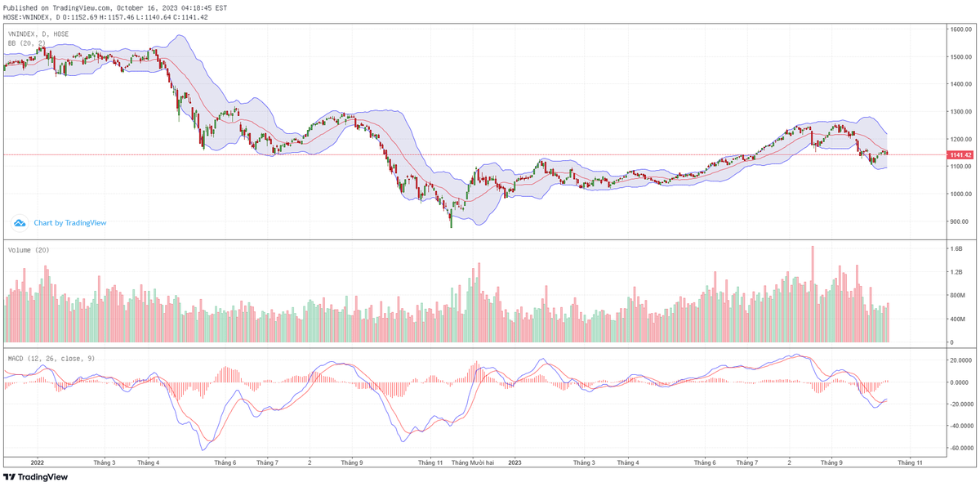Click the 1600.00 price scale label
Screen dimensions: 980x487
click(x=960, y=29)
